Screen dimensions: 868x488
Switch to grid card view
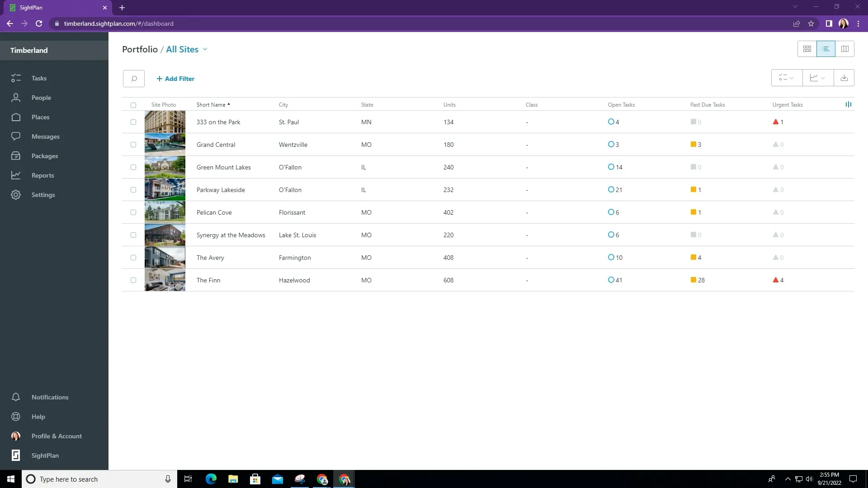tap(807, 49)
